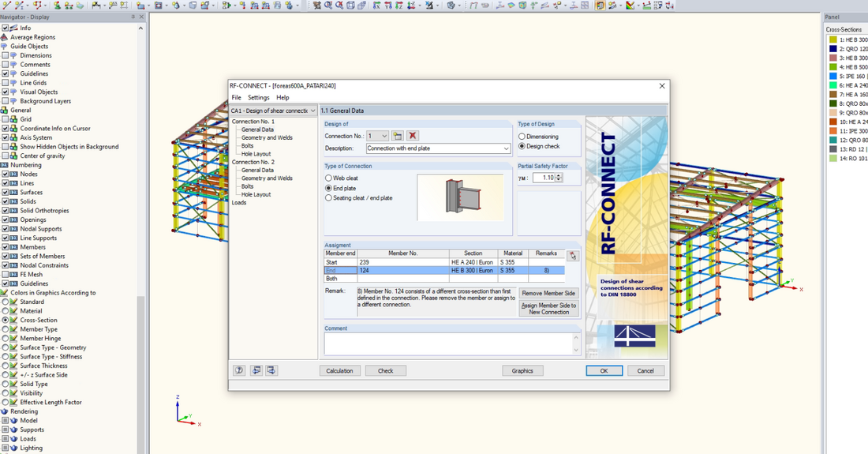Click the Remove Member Side button
The image size is (868, 454).
(548, 293)
